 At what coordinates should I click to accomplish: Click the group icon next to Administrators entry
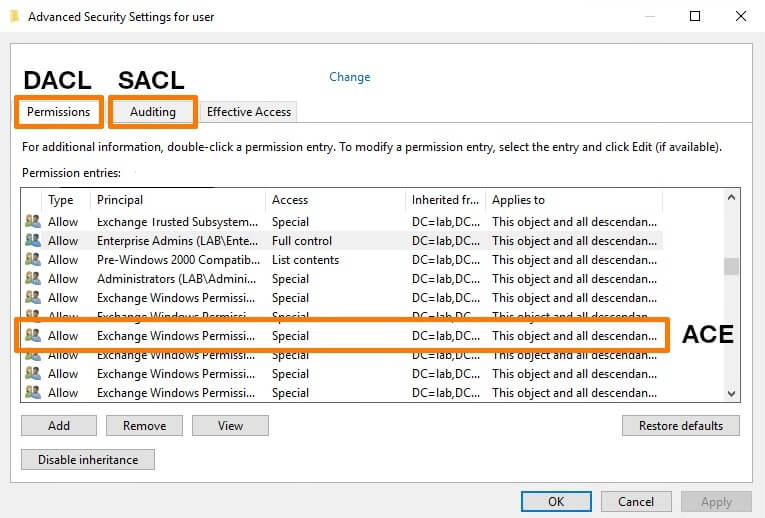pyautogui.click(x=33, y=279)
